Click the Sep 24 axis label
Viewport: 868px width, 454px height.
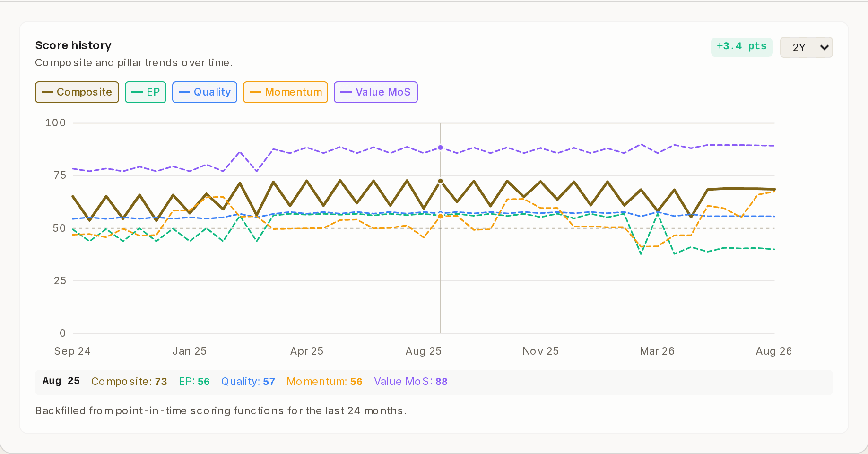pos(72,351)
